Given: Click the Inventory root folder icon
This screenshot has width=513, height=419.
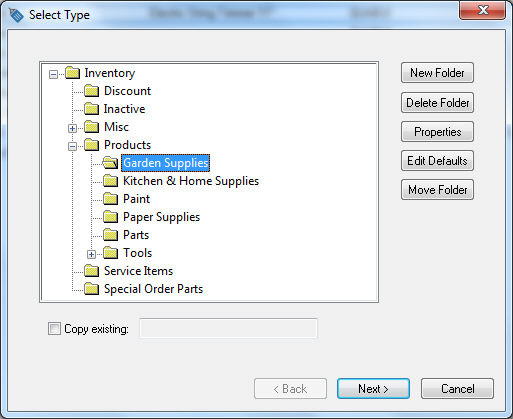Looking at the screenshot, I should 72,73.
